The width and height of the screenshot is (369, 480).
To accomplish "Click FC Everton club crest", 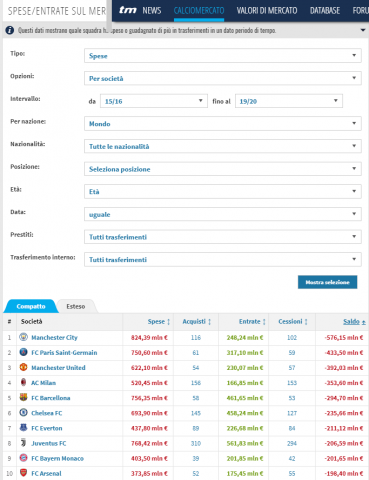I will click(x=23, y=427).
